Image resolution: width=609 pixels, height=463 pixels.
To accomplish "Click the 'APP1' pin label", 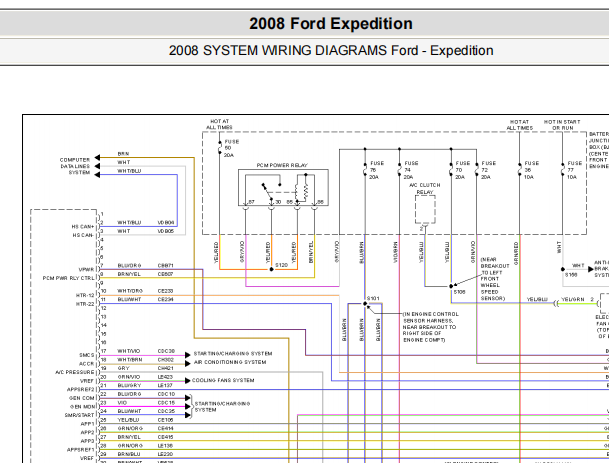I will (x=87, y=423).
